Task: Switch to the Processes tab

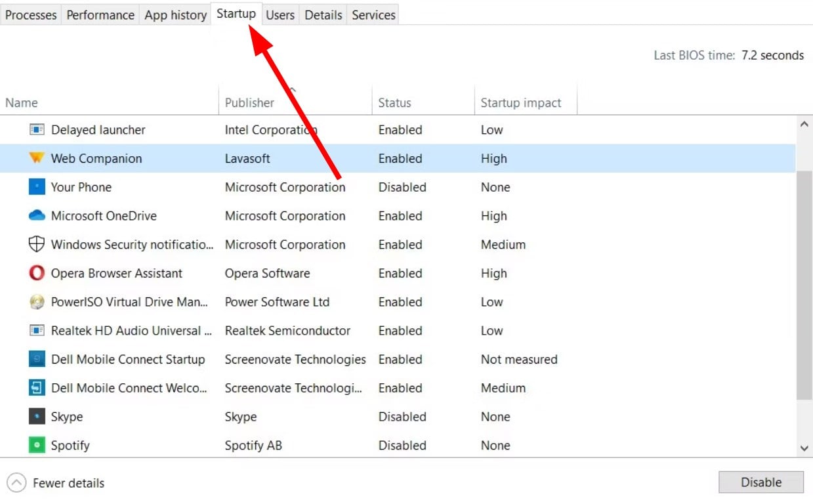Action: pos(31,14)
